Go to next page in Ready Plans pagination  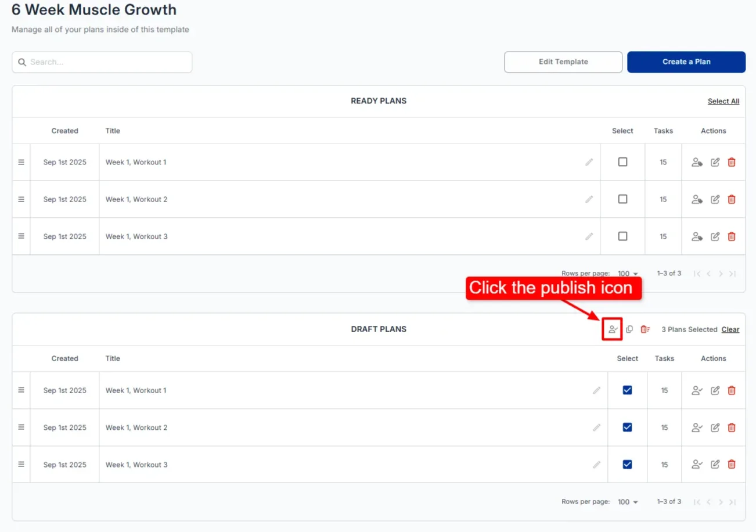(721, 274)
